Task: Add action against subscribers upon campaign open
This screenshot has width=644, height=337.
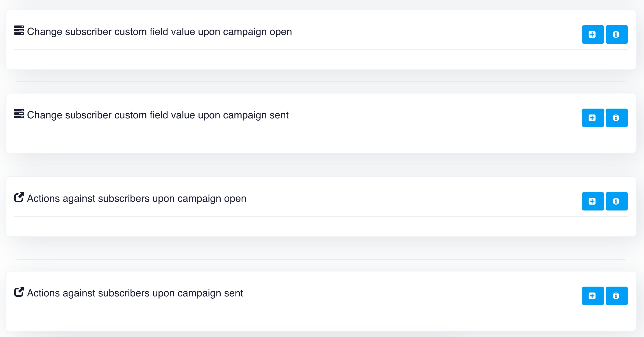Action: (x=592, y=201)
